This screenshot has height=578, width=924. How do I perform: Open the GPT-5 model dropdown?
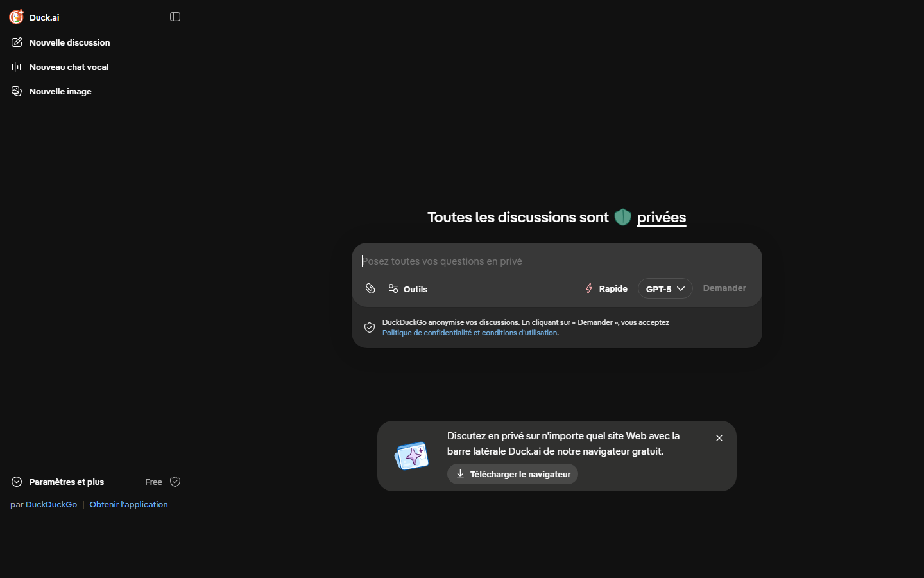click(x=665, y=288)
